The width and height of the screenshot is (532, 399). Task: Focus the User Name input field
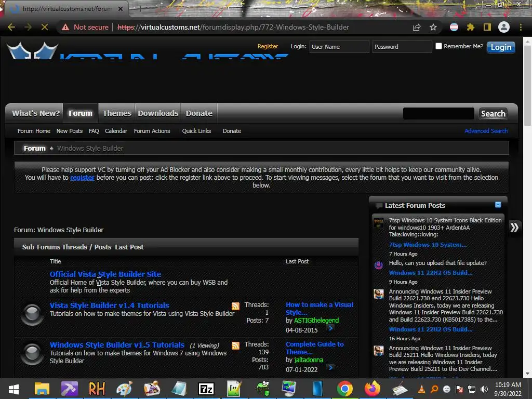(339, 47)
